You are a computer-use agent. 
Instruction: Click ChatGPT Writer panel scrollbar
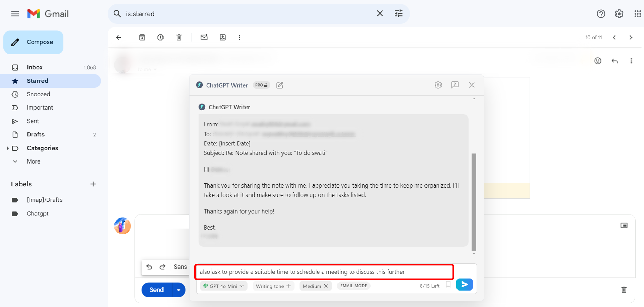(x=474, y=202)
